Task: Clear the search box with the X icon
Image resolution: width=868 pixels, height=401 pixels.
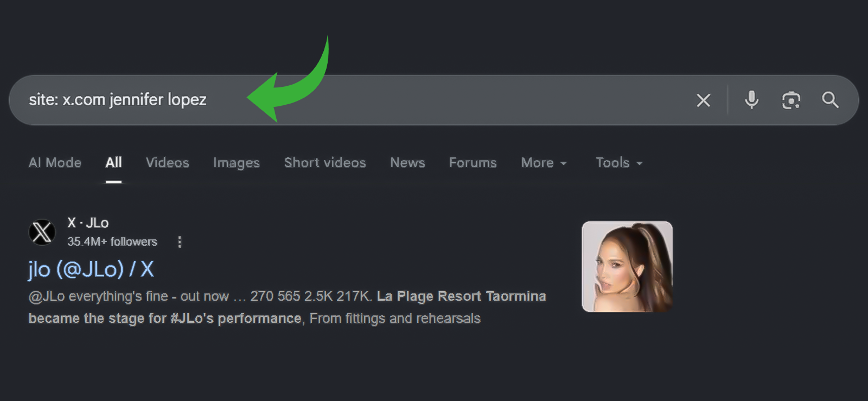Action: tap(703, 100)
